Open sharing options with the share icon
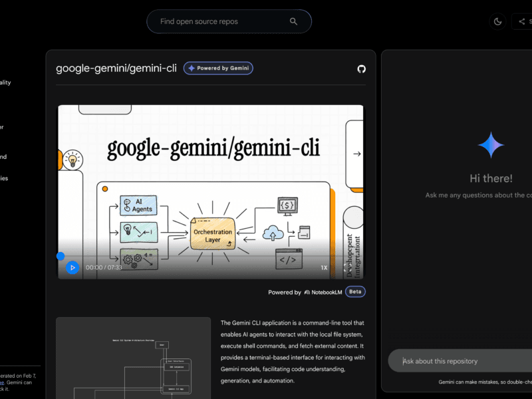532x399 pixels. click(x=521, y=21)
